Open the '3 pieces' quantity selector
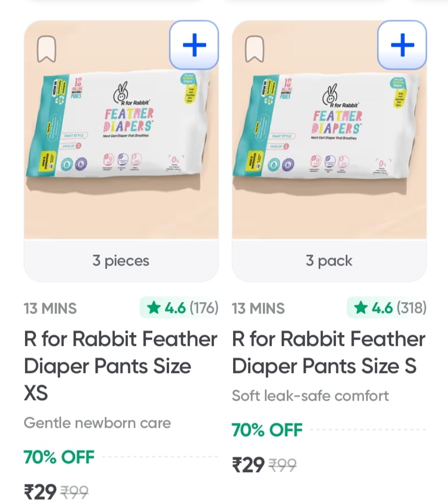 tap(121, 261)
